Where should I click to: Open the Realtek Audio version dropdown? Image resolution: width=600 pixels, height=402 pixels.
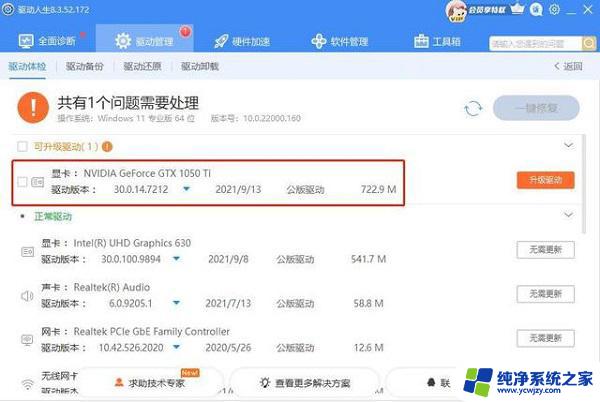(x=176, y=303)
